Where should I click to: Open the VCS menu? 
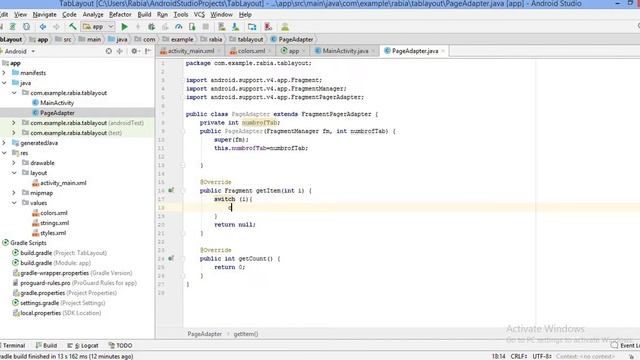pyautogui.click(x=199, y=15)
